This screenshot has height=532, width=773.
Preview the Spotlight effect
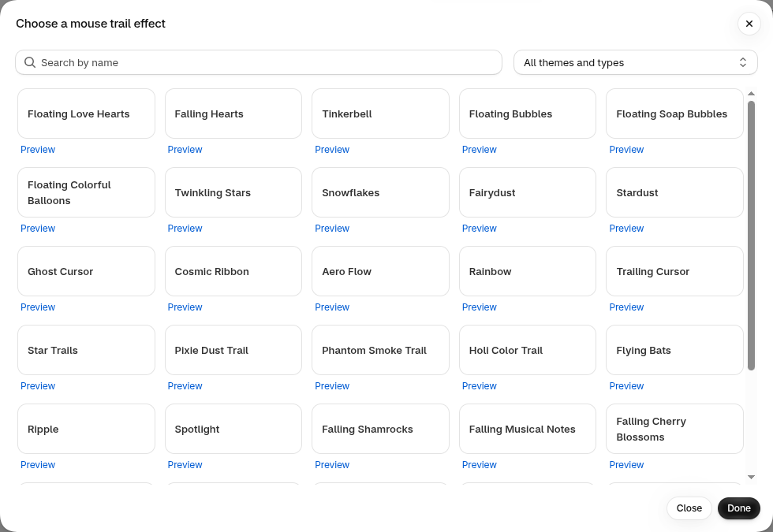click(x=185, y=464)
